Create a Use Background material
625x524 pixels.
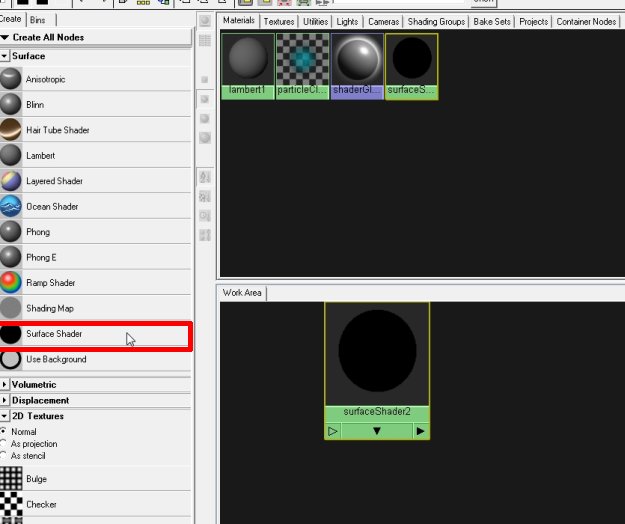click(x=96, y=359)
